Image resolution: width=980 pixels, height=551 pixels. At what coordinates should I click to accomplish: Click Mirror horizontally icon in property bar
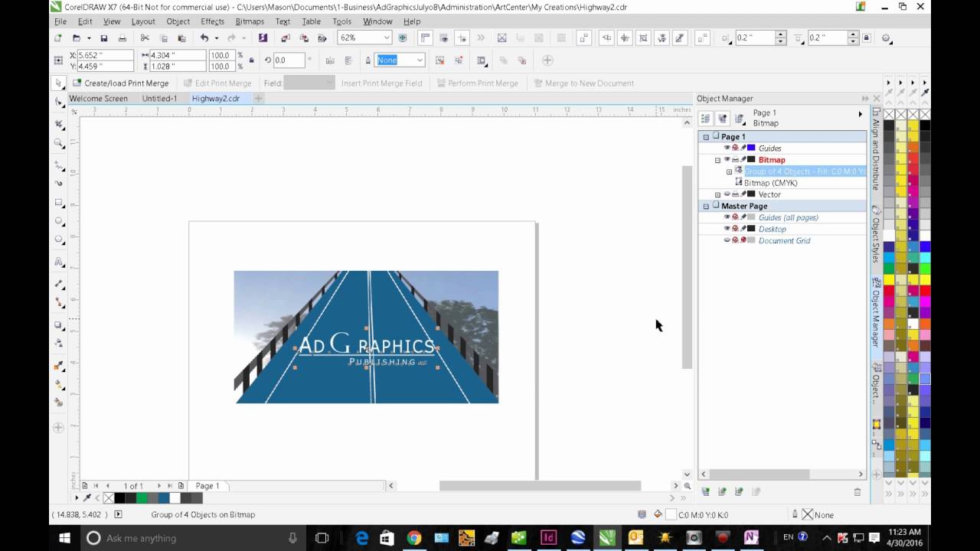click(330, 60)
